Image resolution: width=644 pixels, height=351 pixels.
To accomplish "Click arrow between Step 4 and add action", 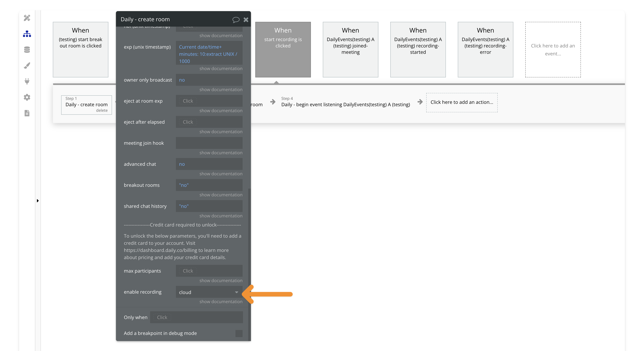I will click(420, 102).
